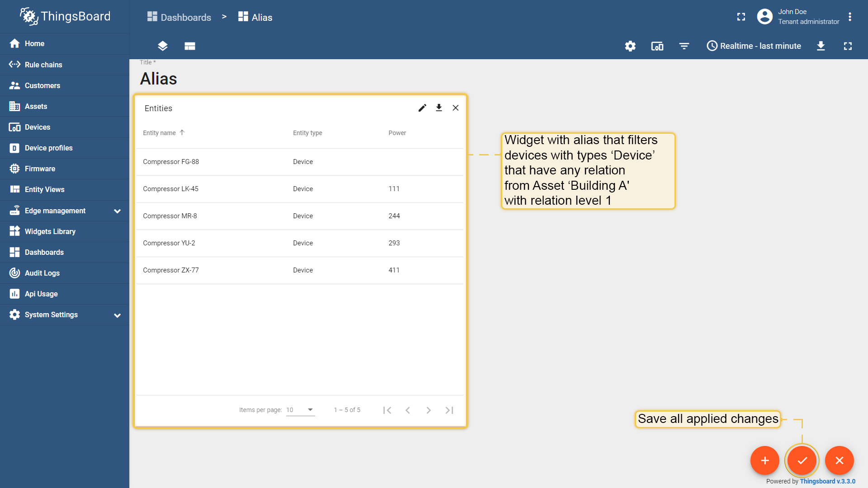Image resolution: width=868 pixels, height=488 pixels.
Task: Add a new widget with the plus button
Action: pos(765,460)
